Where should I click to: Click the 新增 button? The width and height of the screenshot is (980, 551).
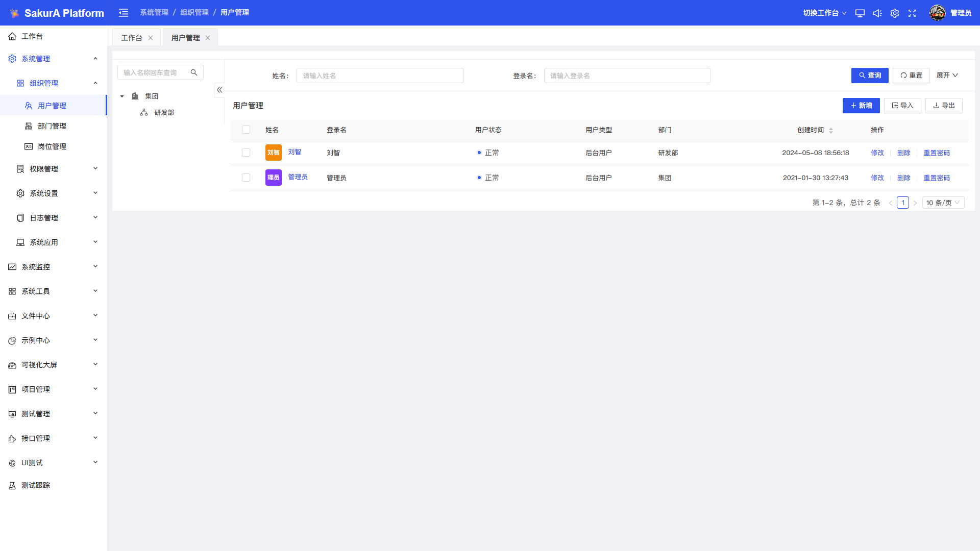pos(861,106)
